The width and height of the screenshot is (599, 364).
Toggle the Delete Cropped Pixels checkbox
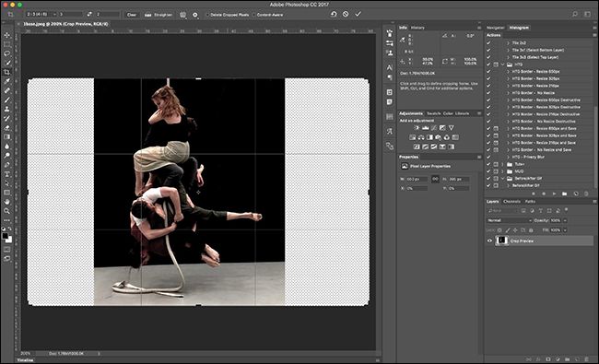coord(208,15)
